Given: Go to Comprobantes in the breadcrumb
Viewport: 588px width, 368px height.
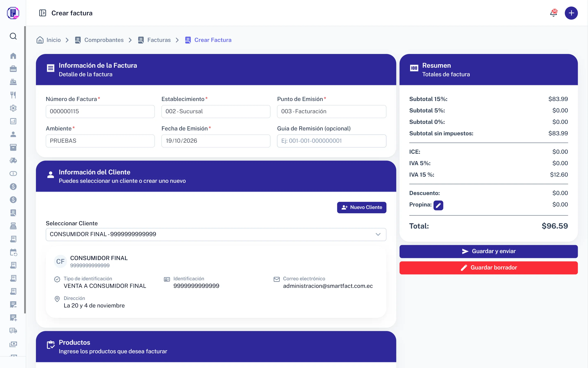Looking at the screenshot, I should tap(99, 40).
